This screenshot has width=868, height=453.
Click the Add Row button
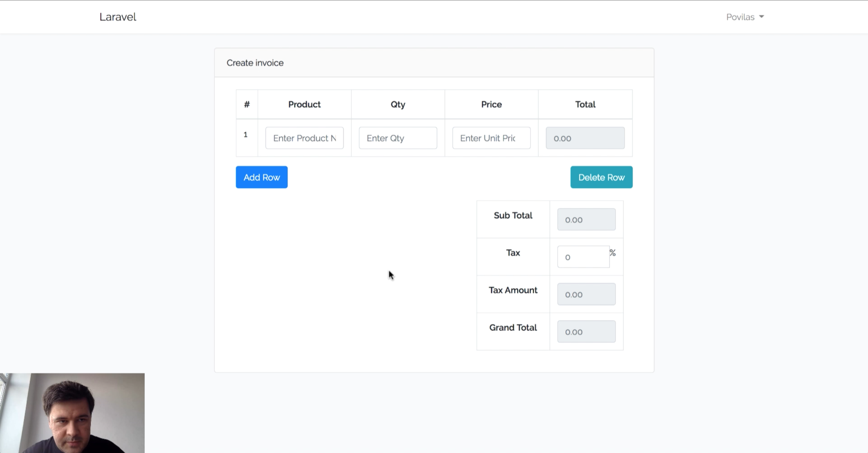coord(261,177)
